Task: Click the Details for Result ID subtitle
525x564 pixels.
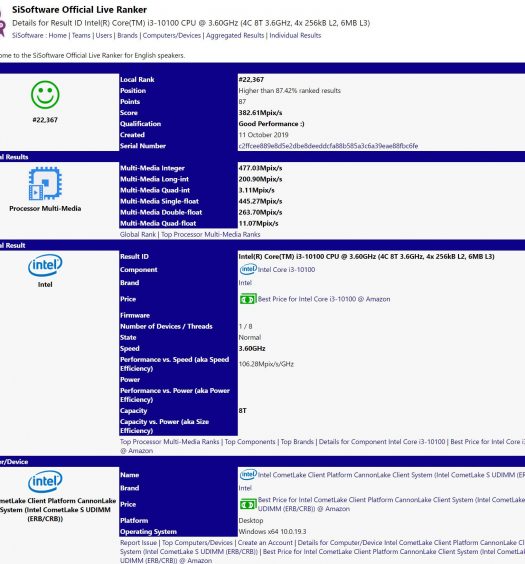Action: tap(191, 23)
